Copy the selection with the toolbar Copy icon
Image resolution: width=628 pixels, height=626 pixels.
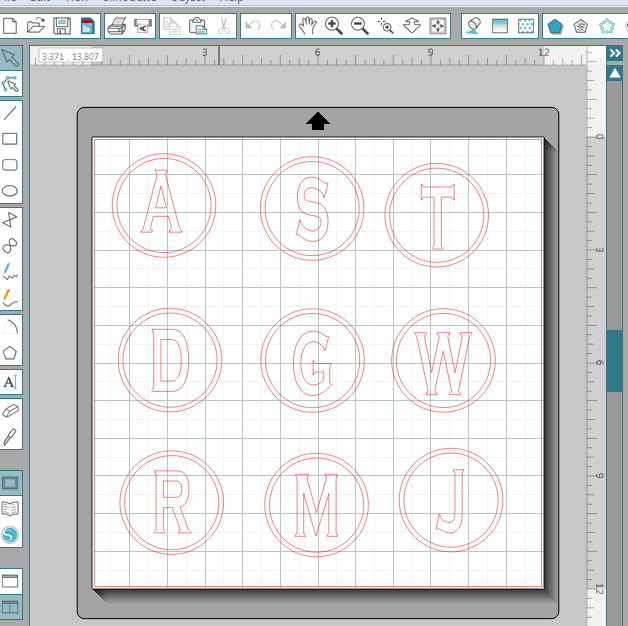[172, 26]
